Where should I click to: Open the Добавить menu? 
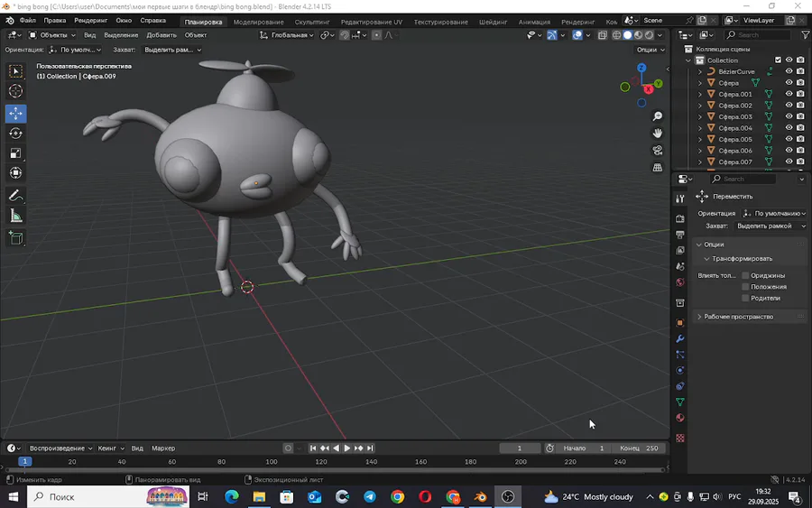(x=161, y=35)
